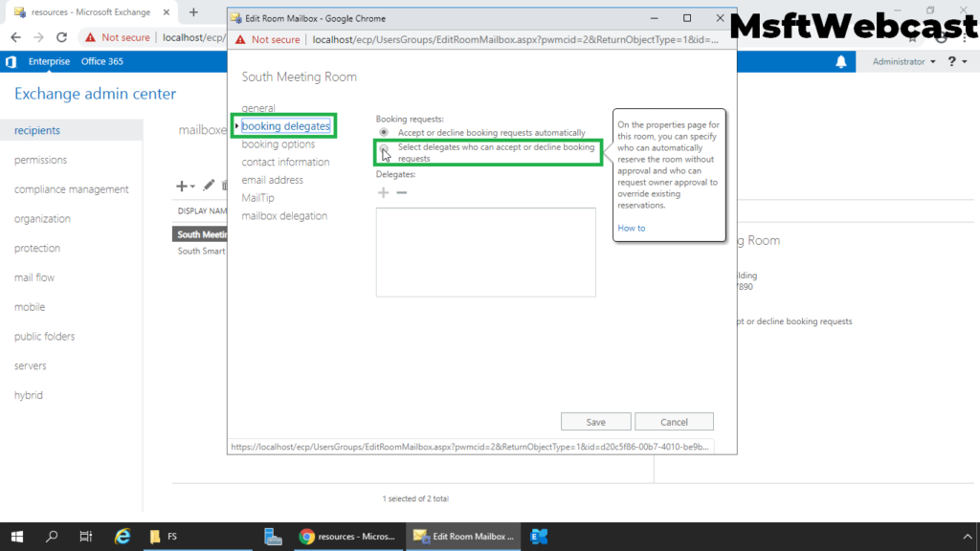Open servers in the sidebar
Viewport: 980px width, 551px height.
30,365
